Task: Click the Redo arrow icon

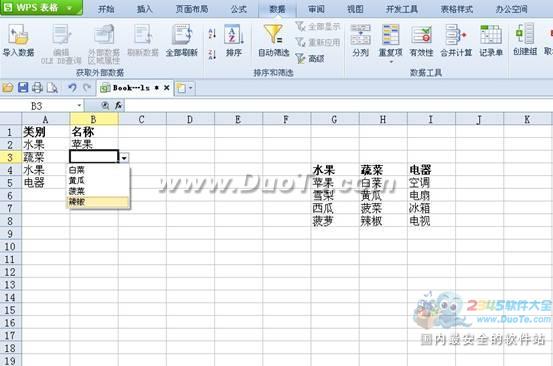Action: coord(87,87)
